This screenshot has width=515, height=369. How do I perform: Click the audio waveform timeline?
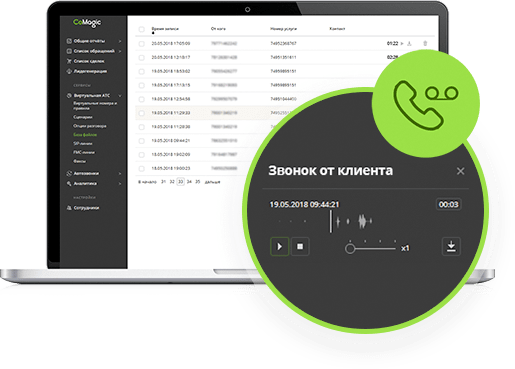(322, 221)
